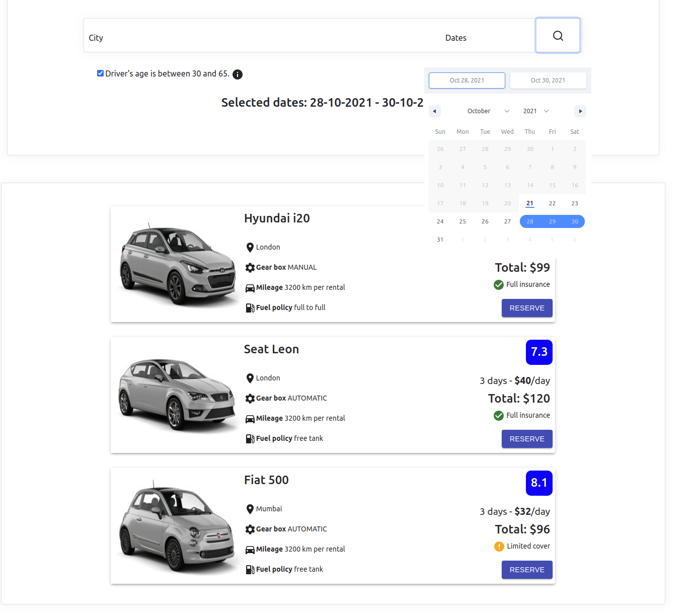694x616 pixels.
Task: Click Total: $120 price text
Action: tap(519, 399)
